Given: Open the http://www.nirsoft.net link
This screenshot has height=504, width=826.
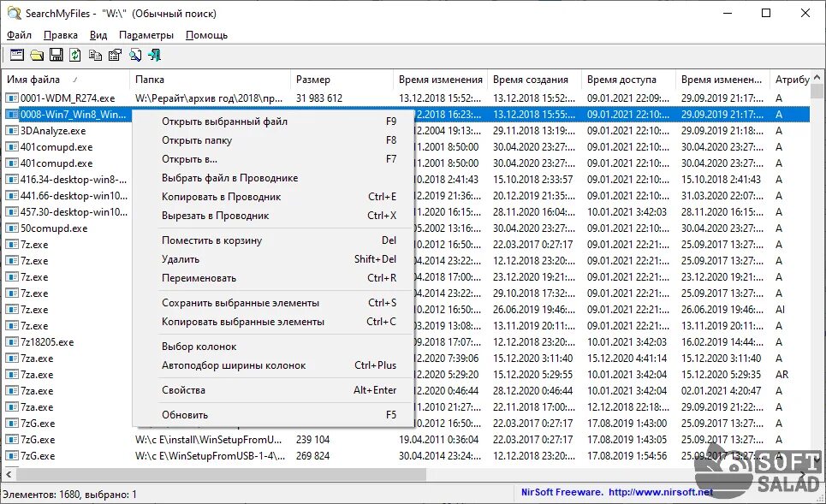Looking at the screenshot, I should point(661,492).
